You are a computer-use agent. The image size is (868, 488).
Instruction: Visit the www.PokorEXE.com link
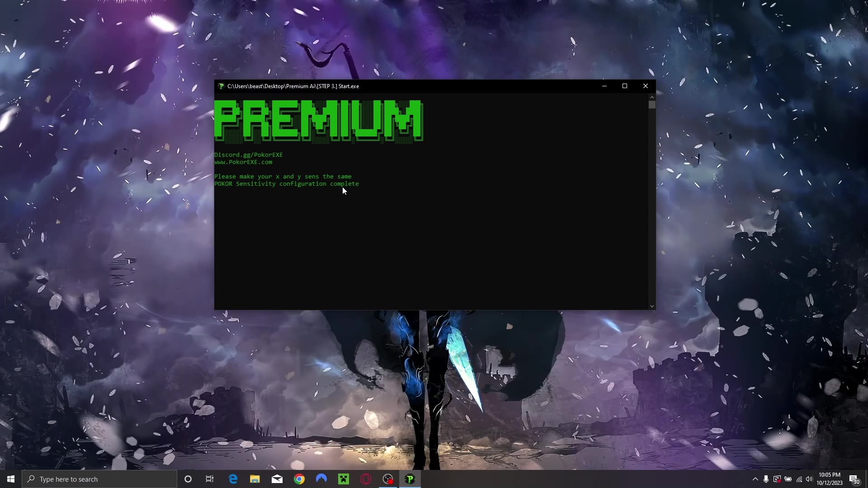click(x=243, y=162)
